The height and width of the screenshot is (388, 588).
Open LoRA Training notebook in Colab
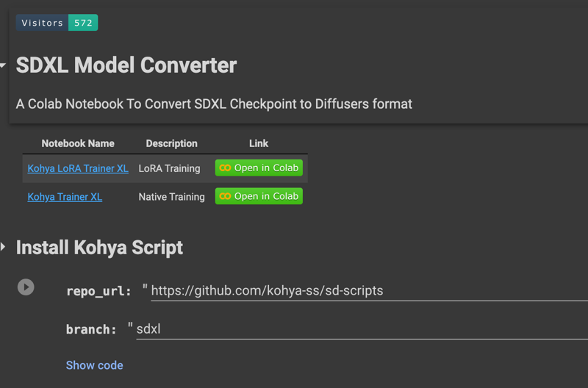(259, 168)
